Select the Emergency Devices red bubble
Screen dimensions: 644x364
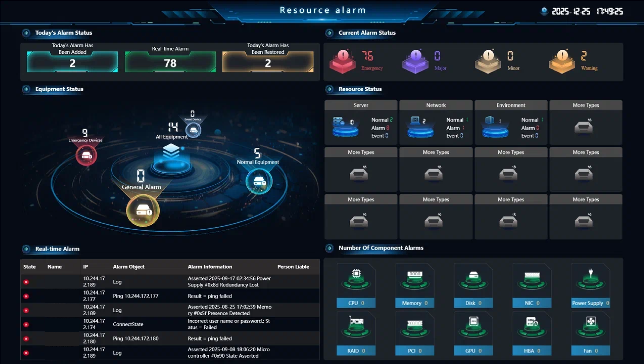pyautogui.click(x=86, y=156)
